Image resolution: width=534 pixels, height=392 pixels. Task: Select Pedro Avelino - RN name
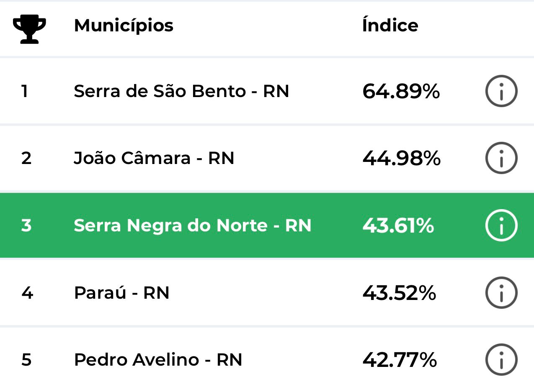click(x=158, y=360)
